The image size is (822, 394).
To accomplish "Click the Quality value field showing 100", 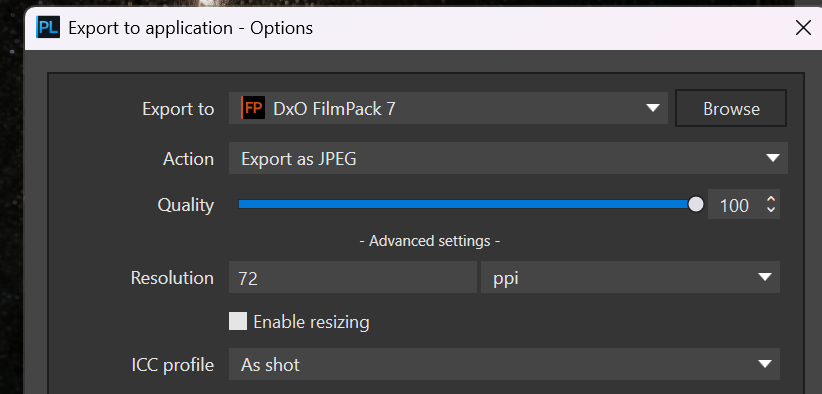I will [735, 205].
